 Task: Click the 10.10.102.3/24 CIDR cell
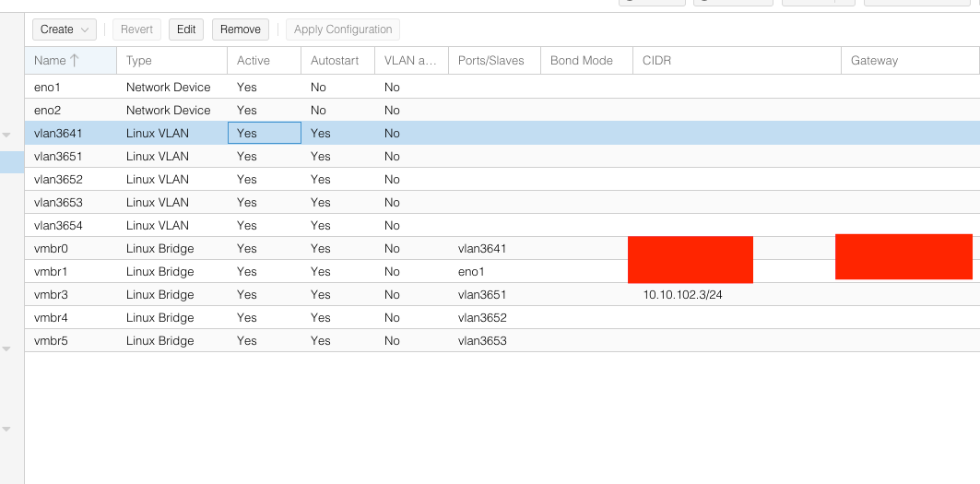tap(682, 294)
